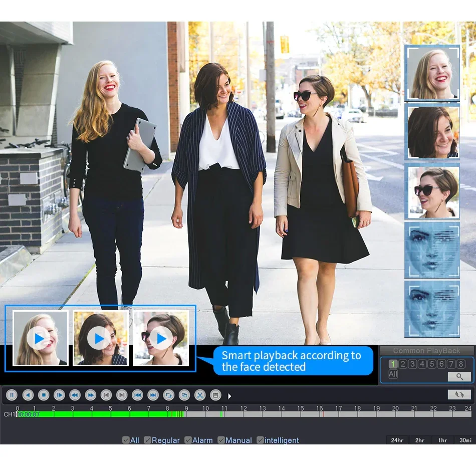
Task: Select channel 4
Action: pyautogui.click(x=422, y=364)
